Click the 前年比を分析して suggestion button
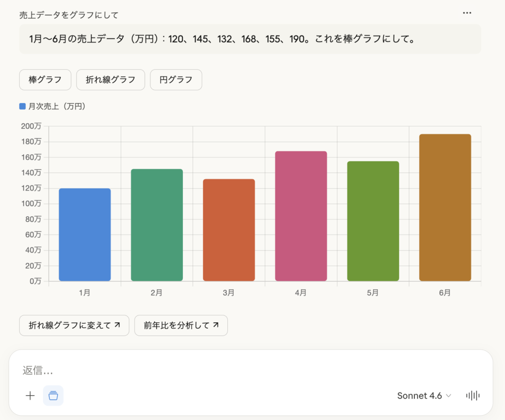505x420 pixels. click(x=181, y=325)
